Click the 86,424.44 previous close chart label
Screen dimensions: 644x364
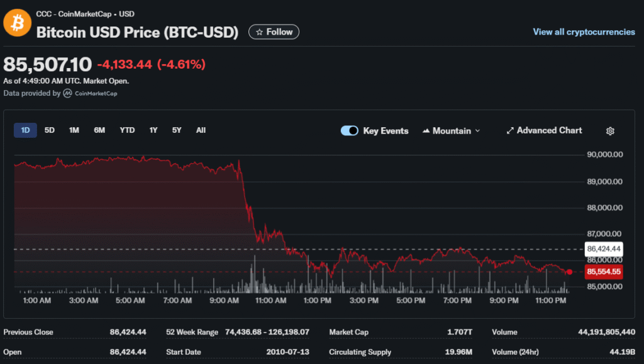603,249
